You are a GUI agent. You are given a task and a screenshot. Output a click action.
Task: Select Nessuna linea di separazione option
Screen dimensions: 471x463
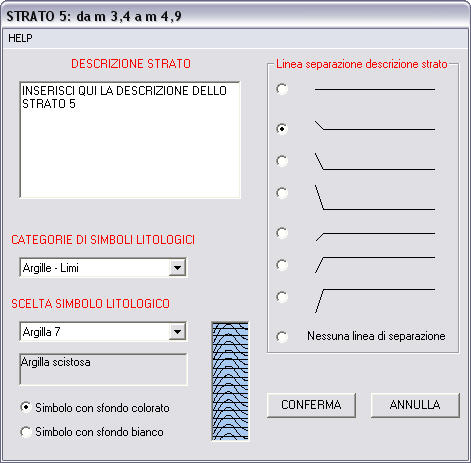tap(282, 336)
